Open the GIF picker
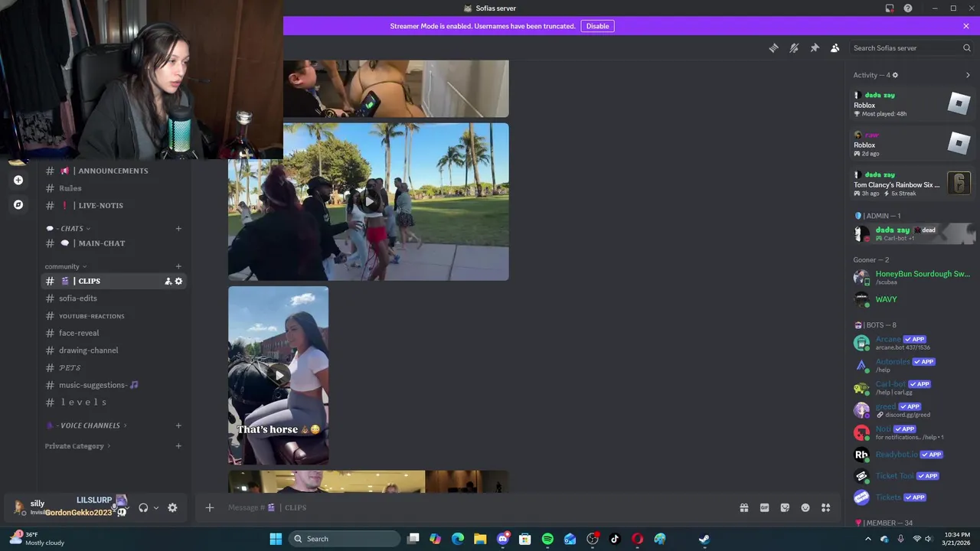Viewport: 980px width, 551px height. [x=764, y=507]
